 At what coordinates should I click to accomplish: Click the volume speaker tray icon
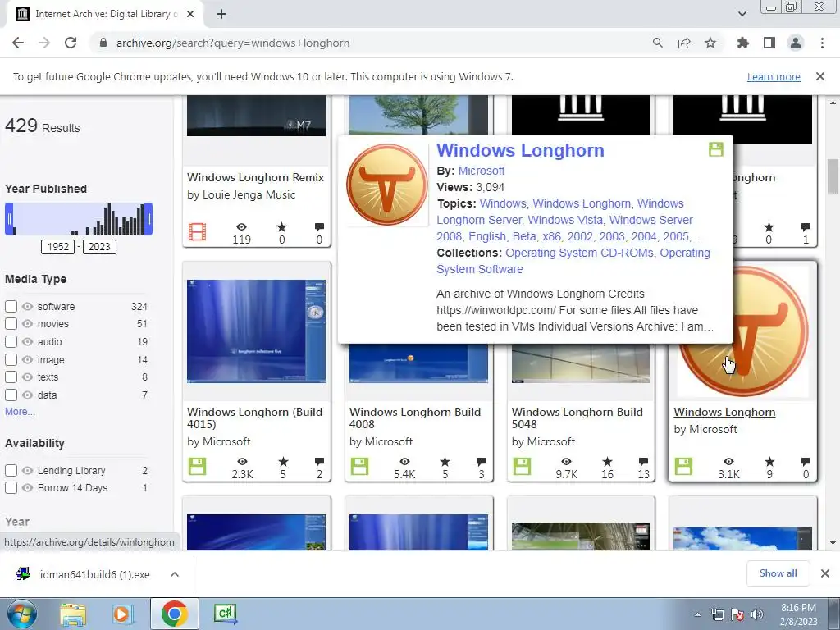click(x=756, y=615)
